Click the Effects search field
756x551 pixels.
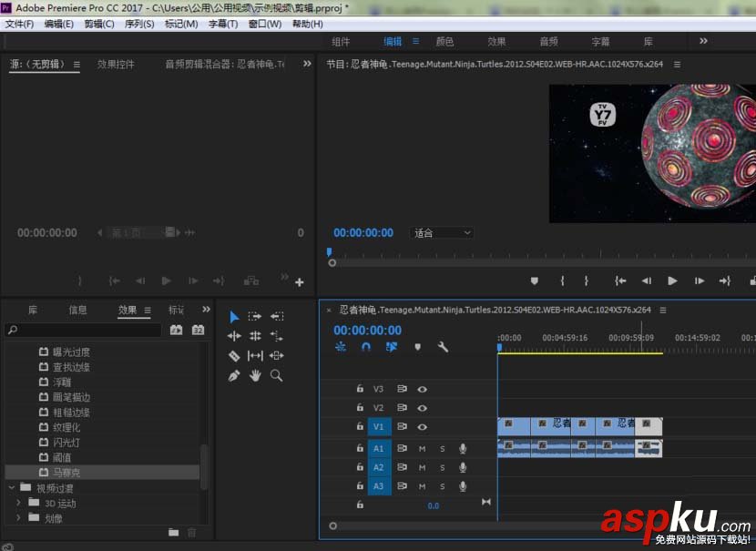(84, 331)
